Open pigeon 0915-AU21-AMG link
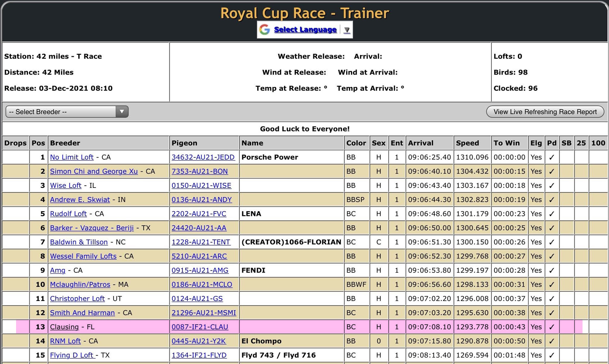609x364 pixels. (x=200, y=270)
